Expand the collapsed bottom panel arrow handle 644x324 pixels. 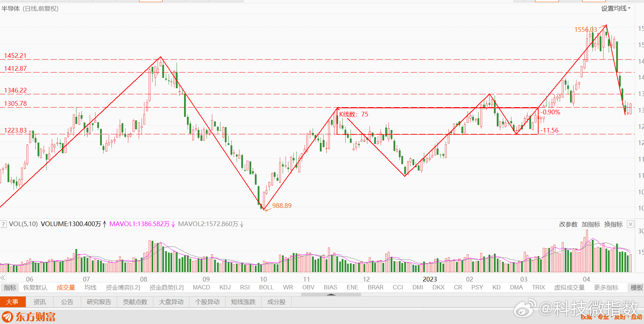pos(331,295)
